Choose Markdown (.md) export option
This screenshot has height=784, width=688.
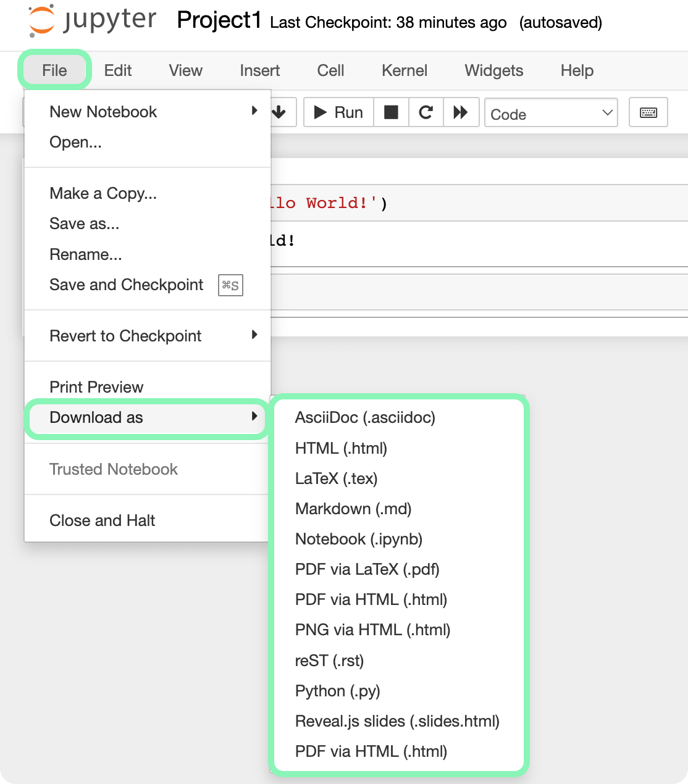(353, 509)
